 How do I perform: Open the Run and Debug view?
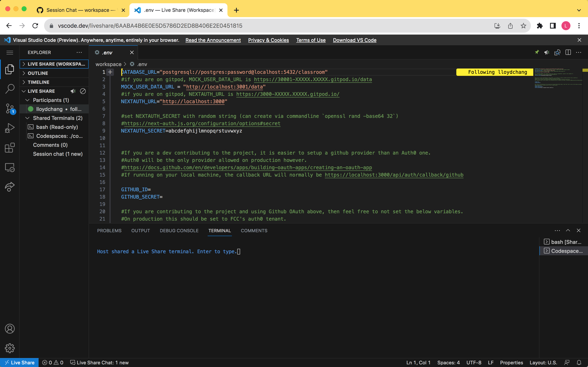(x=10, y=128)
